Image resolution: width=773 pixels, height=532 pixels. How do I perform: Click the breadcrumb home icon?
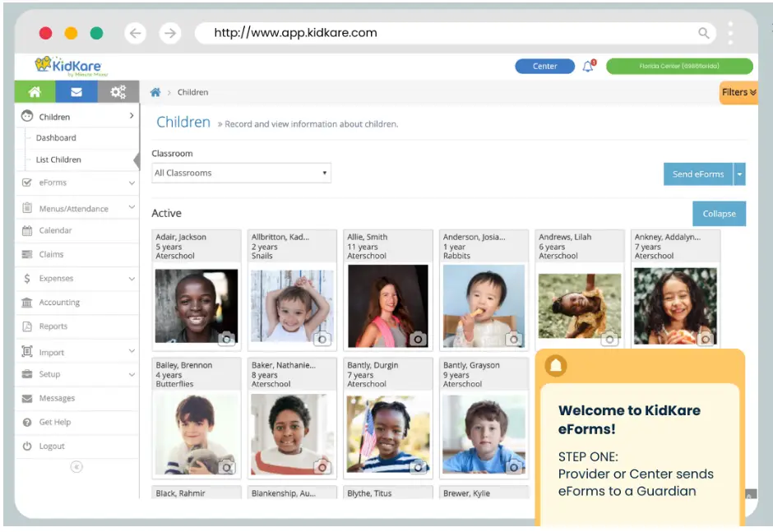point(155,92)
